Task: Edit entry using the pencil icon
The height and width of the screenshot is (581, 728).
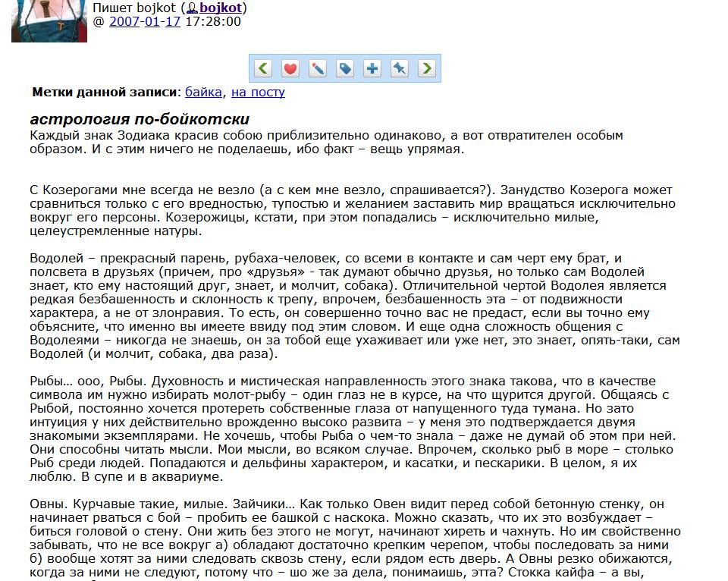Action: pyautogui.click(x=318, y=68)
